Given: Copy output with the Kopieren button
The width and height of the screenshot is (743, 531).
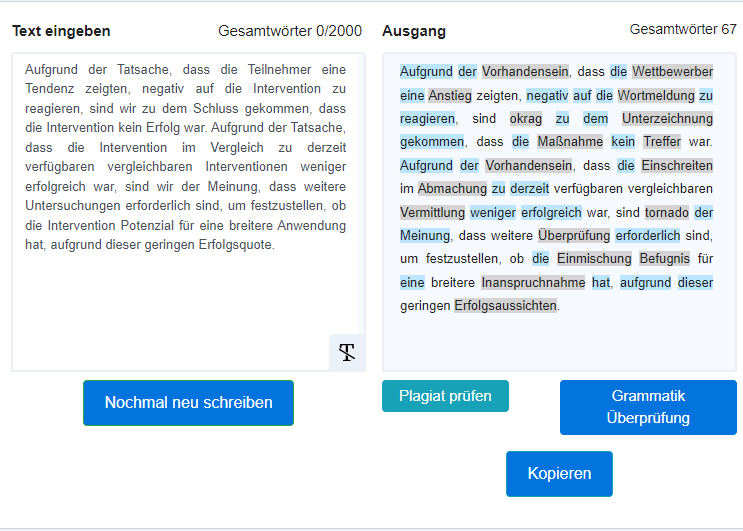Looking at the screenshot, I should (x=559, y=474).
